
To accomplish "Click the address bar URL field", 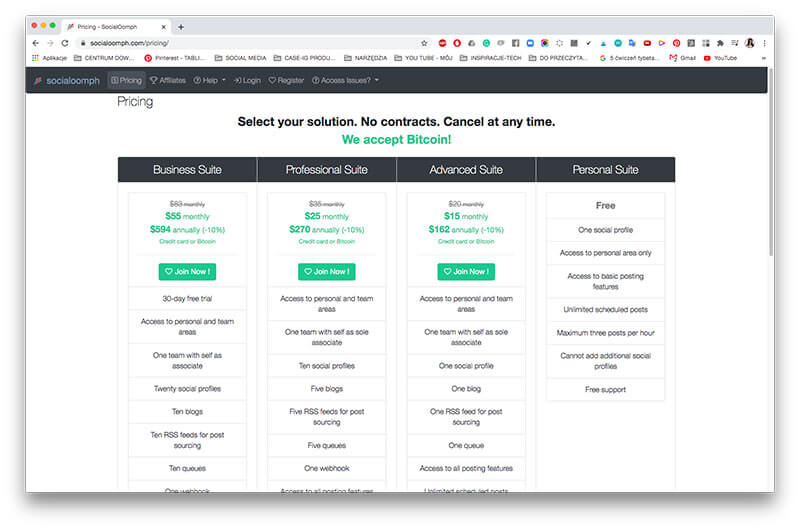I will click(240, 43).
